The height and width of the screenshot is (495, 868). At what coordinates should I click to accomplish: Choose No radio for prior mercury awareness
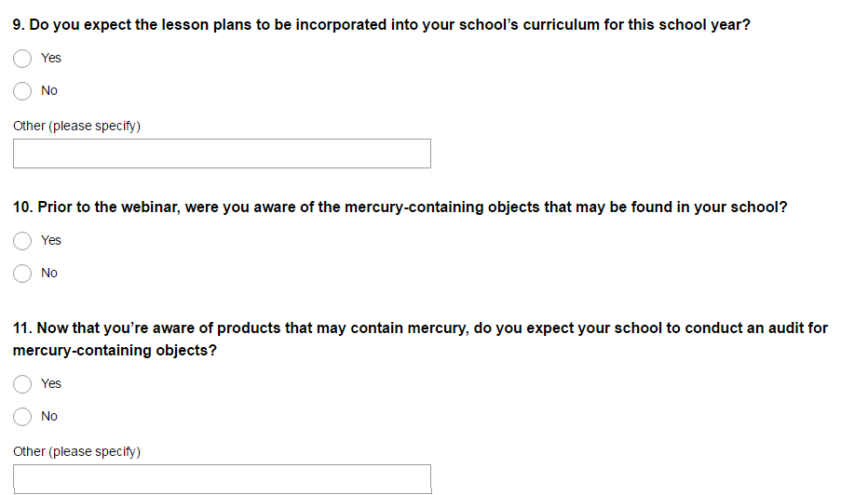point(22,274)
